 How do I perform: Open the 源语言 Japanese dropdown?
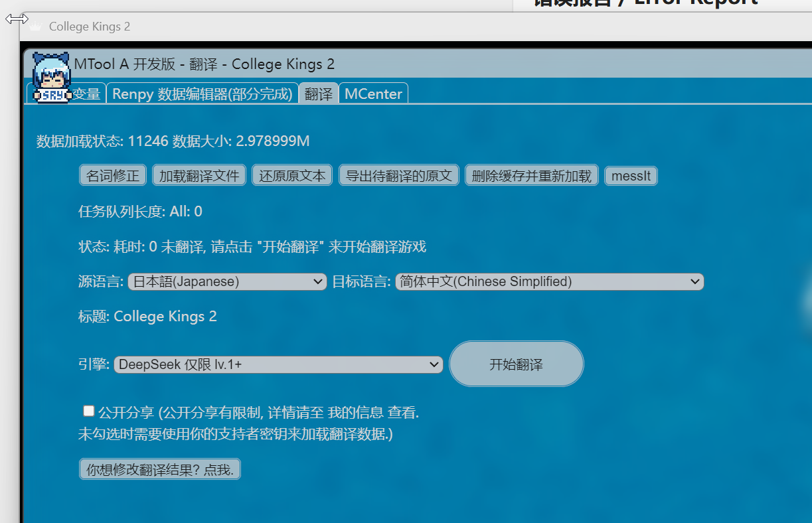click(227, 281)
